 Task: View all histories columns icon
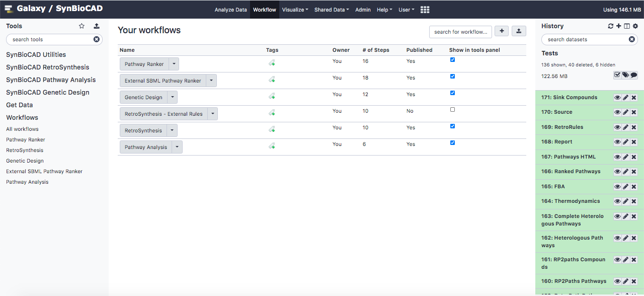point(627,26)
